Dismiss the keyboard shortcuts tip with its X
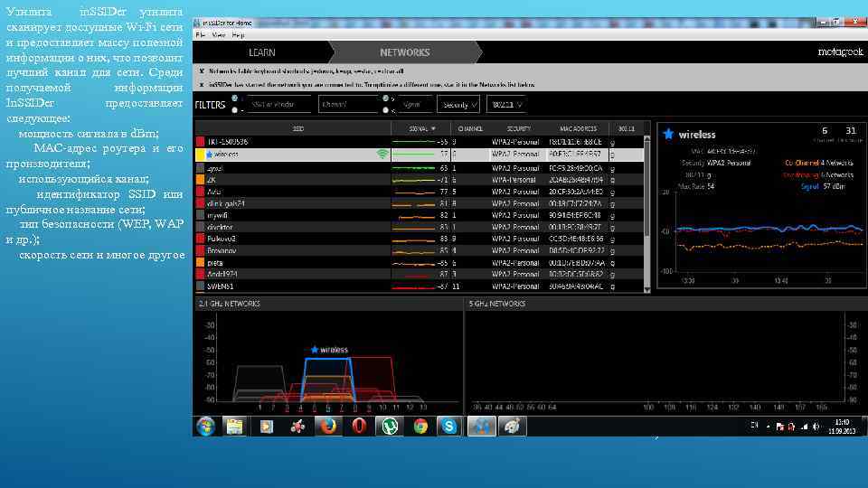868x488 pixels. click(202, 70)
